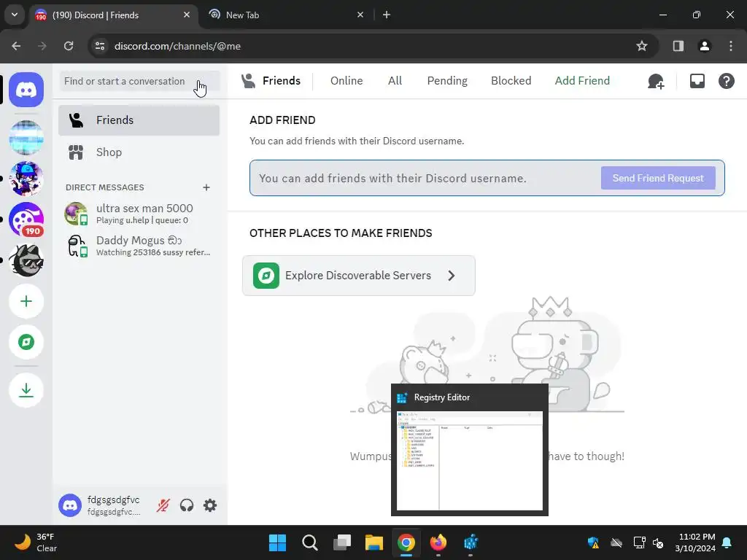Viewport: 747px width, 560px height.
Task: Close the New Tab browser tab
Action: 360,15
